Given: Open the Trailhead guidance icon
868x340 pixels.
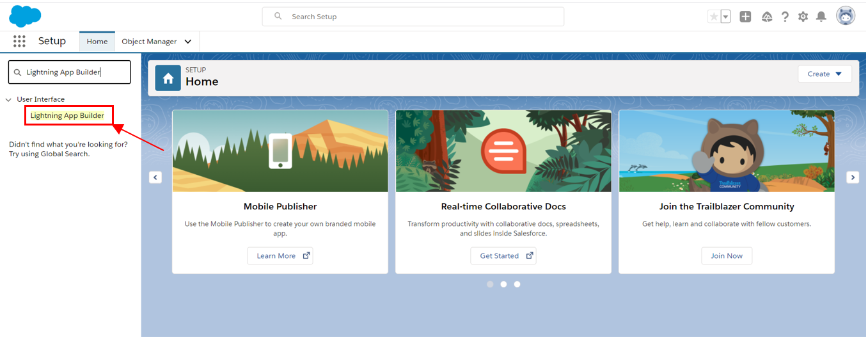Looking at the screenshot, I should (x=767, y=17).
